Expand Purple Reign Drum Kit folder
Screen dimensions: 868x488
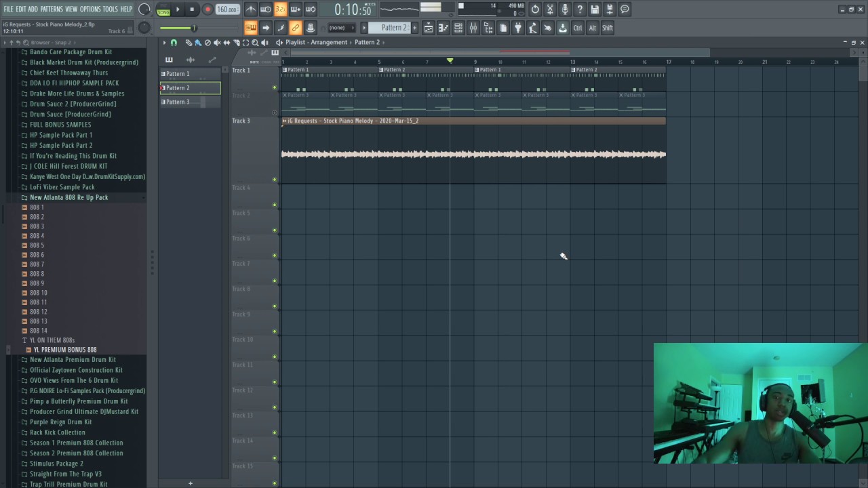click(x=60, y=422)
